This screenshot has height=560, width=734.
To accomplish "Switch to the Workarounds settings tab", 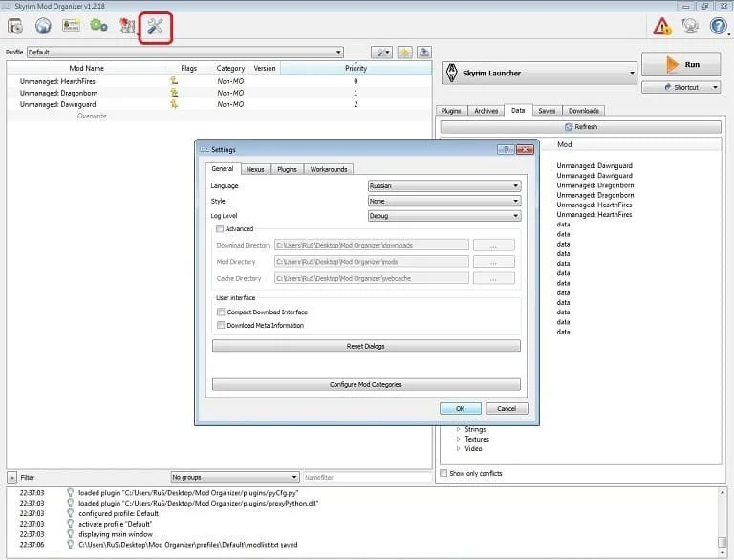I will tap(329, 169).
